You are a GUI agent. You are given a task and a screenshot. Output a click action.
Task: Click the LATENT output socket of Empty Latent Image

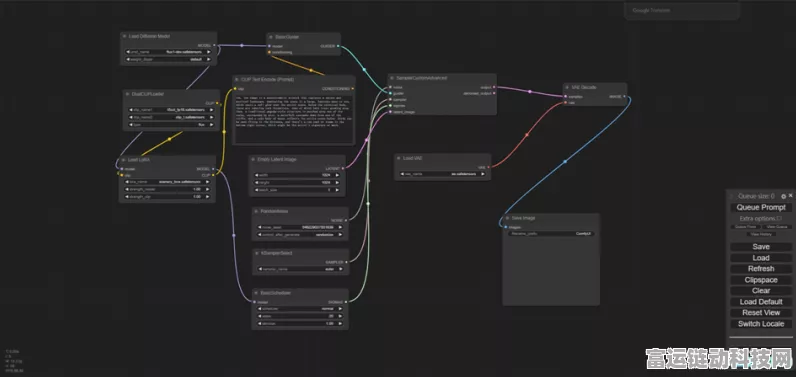[343, 168]
